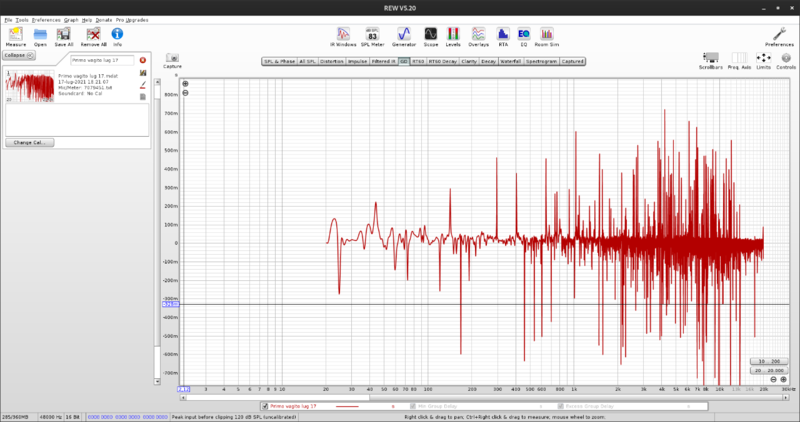Zoom in vertical axis with plus button
Image resolution: width=800 pixels, height=422 pixels.
pos(185,83)
